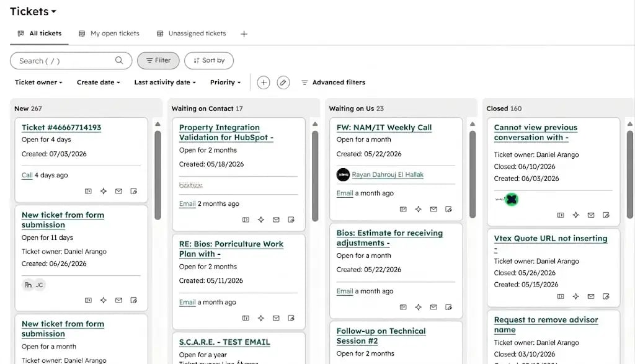Viewport: 635px width, 364px height.
Task: Open preview icon on Property Integration Validation card
Action: 246,220
